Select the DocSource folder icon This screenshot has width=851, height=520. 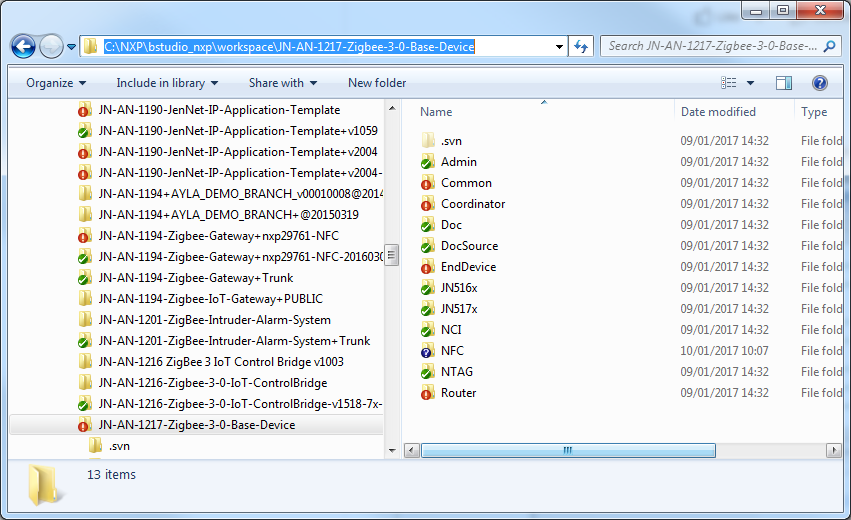(x=428, y=246)
